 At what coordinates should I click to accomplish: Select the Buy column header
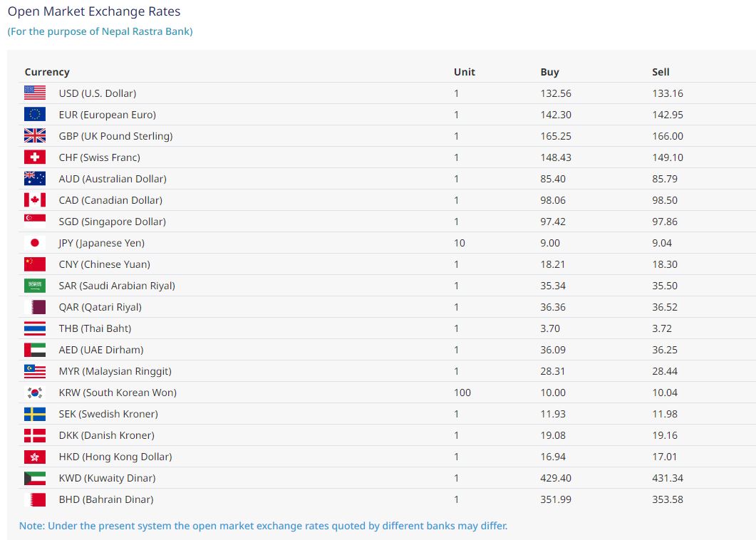(549, 73)
